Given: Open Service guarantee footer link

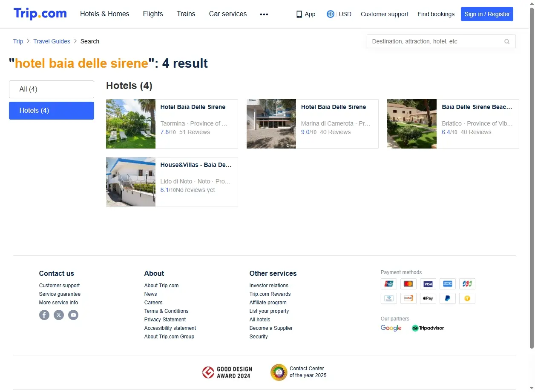Looking at the screenshot, I should pos(60,294).
